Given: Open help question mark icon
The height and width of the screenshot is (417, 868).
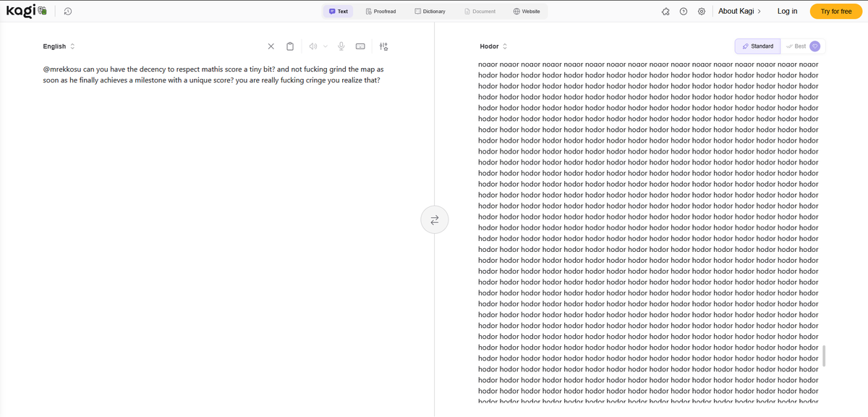Looking at the screenshot, I should point(684,12).
